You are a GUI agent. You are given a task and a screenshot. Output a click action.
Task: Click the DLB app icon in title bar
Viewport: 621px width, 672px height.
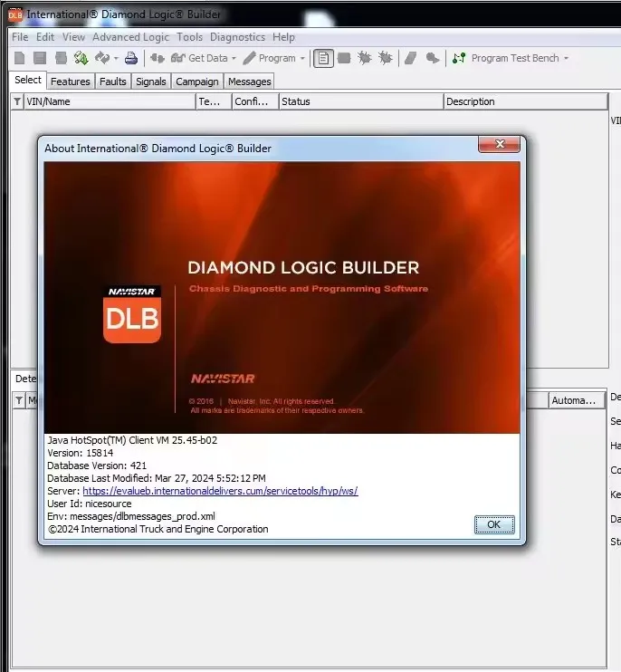[14, 14]
